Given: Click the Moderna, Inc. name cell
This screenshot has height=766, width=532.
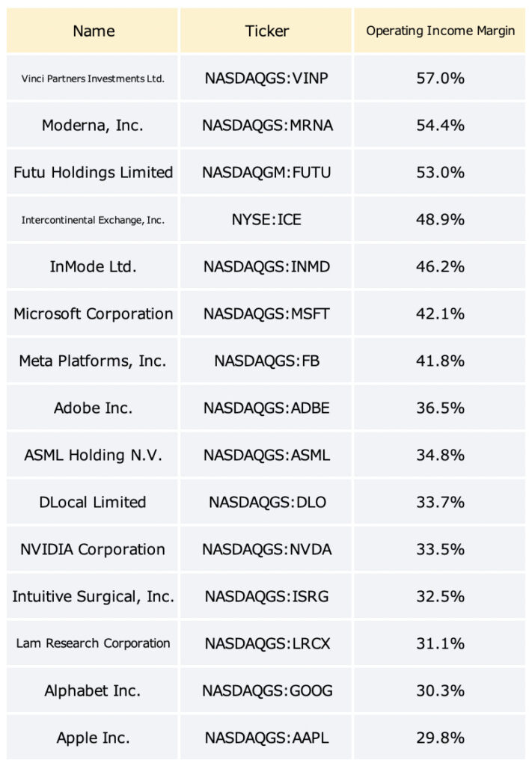Looking at the screenshot, I should click(92, 125).
